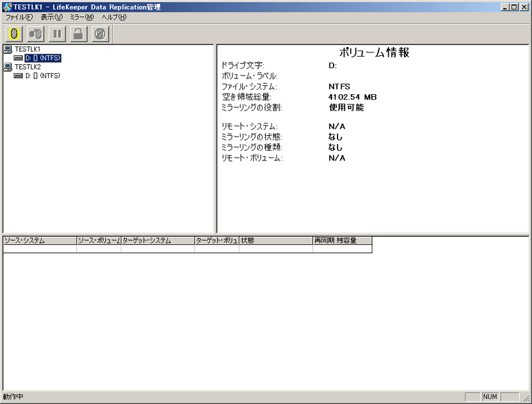The width and height of the screenshot is (532, 404).
Task: Click the ターゲット・ボリューム column header
Action: (x=217, y=241)
